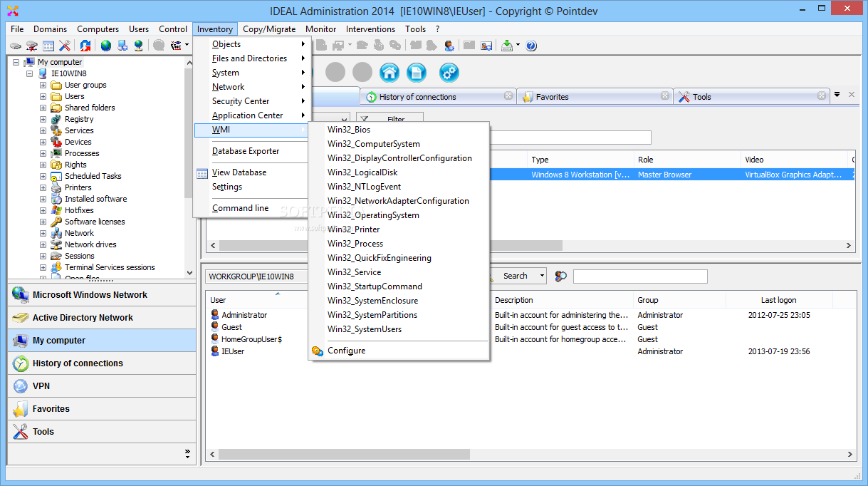Click the green download arrow toolbar icon

tap(506, 45)
